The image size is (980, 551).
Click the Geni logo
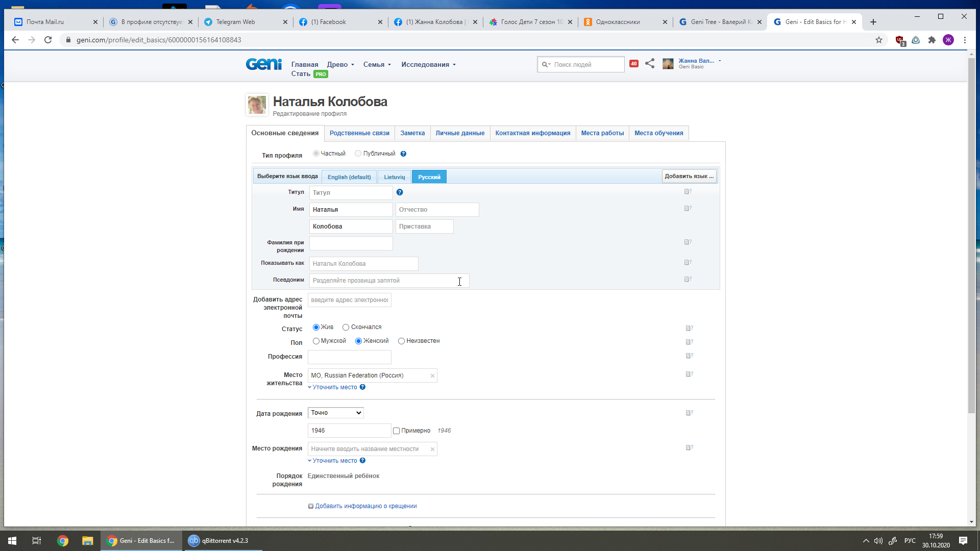click(263, 64)
